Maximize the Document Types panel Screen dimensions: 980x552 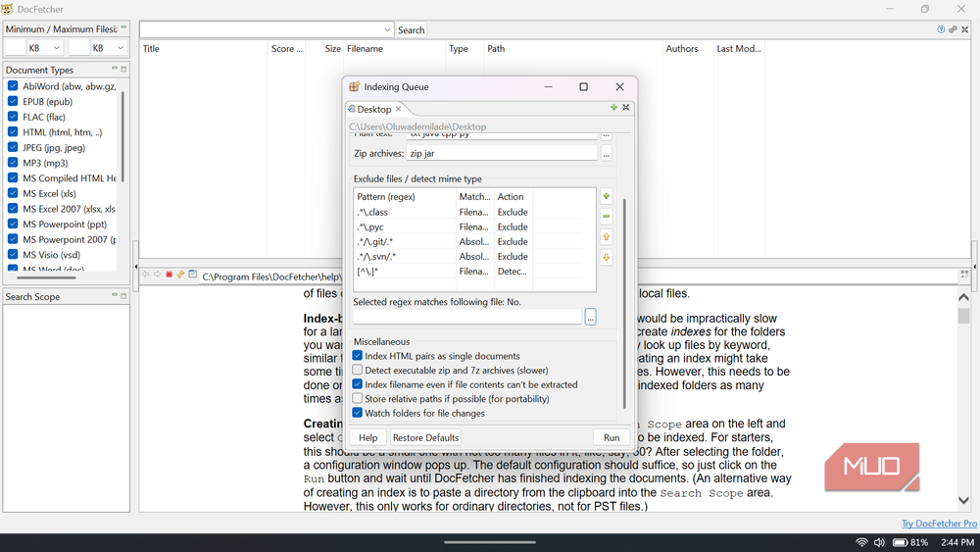[x=123, y=69]
